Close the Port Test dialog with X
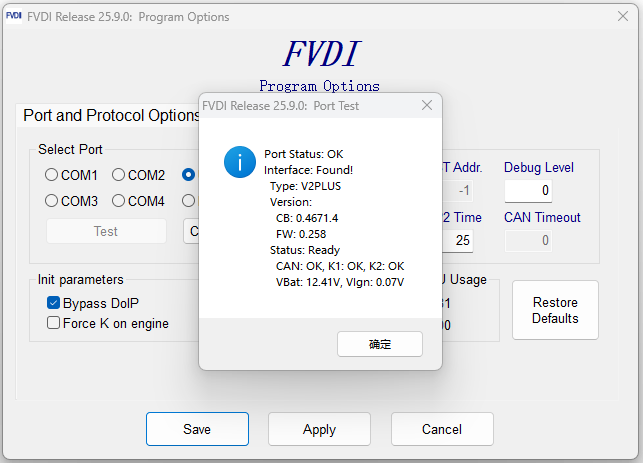643x463 pixels. point(427,105)
